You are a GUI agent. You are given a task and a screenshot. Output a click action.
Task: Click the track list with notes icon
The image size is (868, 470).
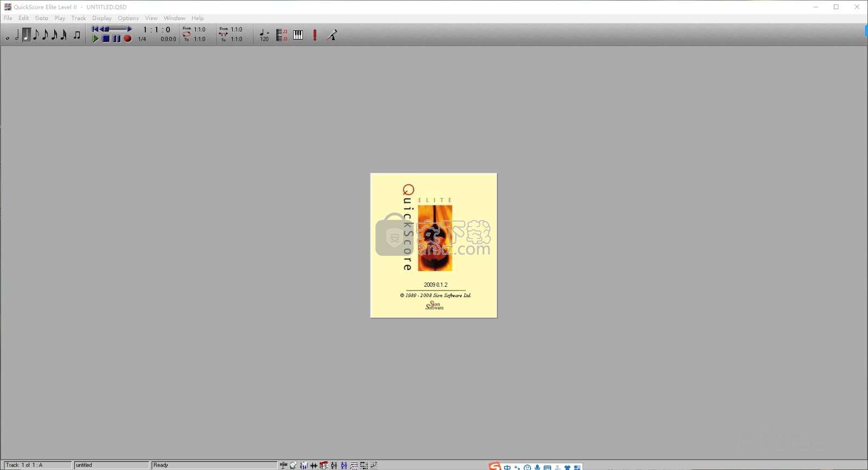(x=282, y=35)
